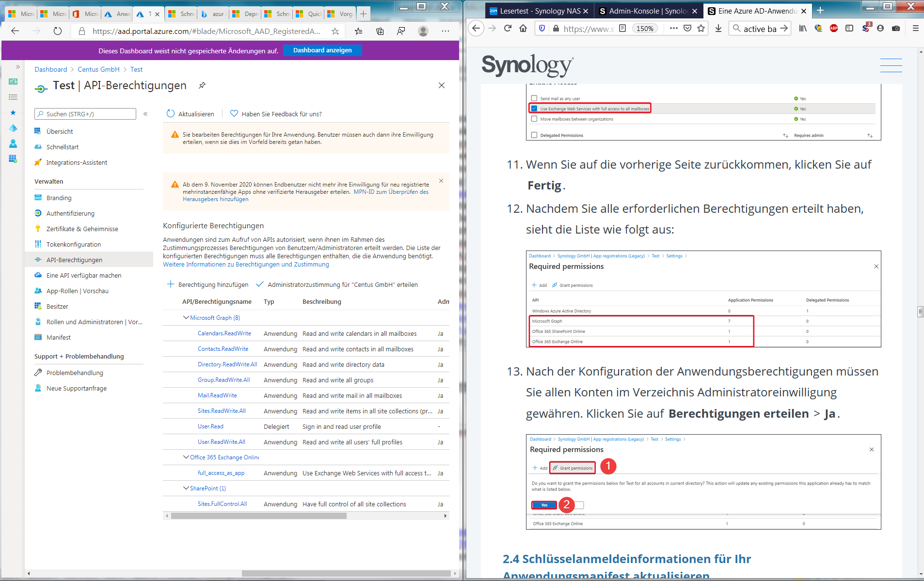
Task: Click Aktualisieren to refresh permissions
Action: tap(190, 114)
